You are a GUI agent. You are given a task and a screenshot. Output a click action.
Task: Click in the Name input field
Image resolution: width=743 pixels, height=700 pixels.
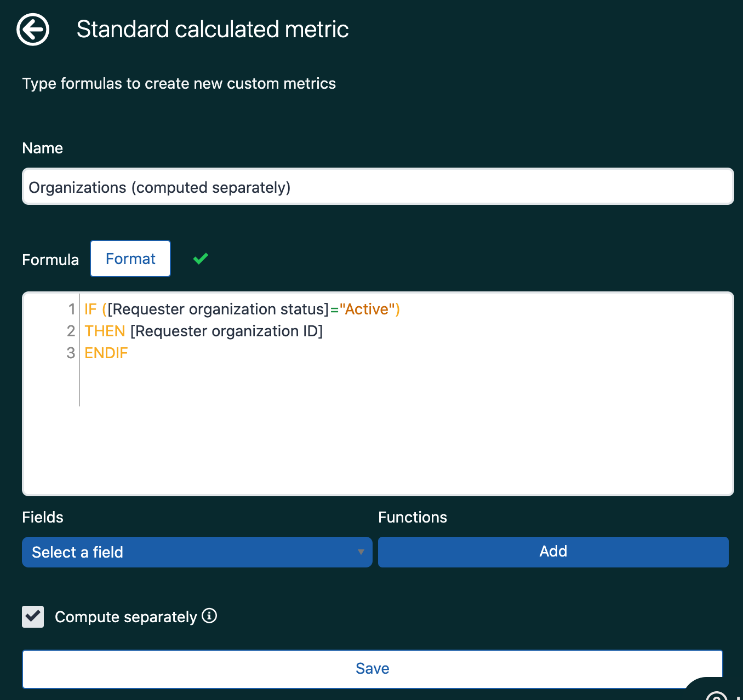378,187
